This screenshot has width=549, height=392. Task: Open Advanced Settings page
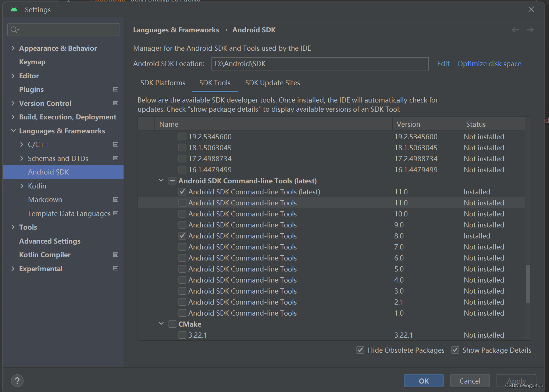tap(50, 241)
